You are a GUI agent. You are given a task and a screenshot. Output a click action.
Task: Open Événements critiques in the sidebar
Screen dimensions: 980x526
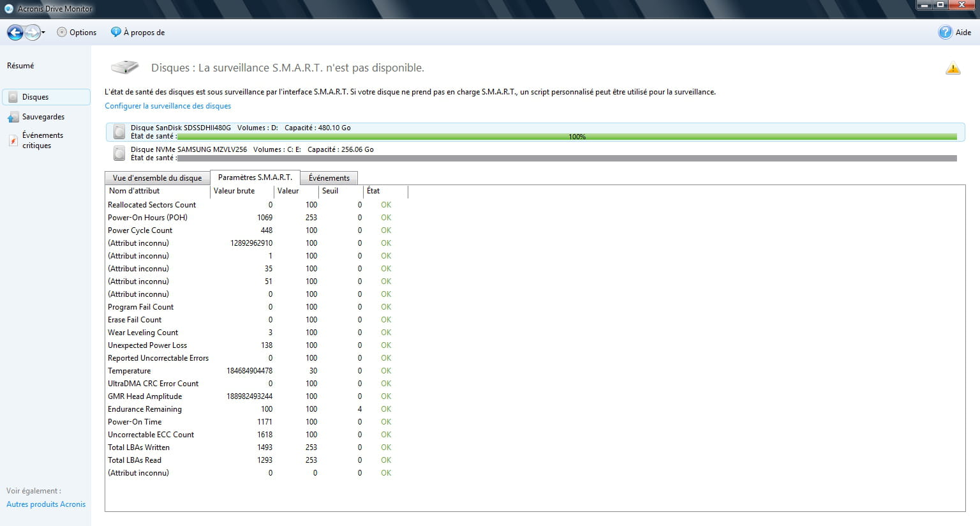point(42,140)
